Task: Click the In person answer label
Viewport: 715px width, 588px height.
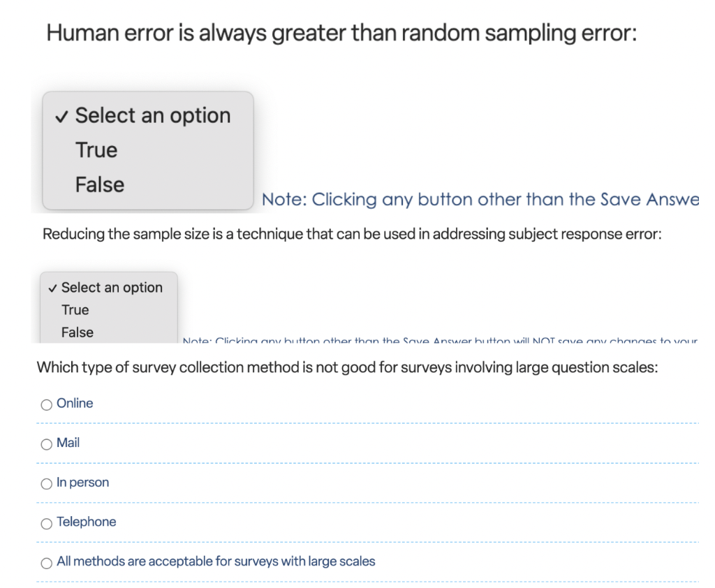Action: click(x=82, y=482)
